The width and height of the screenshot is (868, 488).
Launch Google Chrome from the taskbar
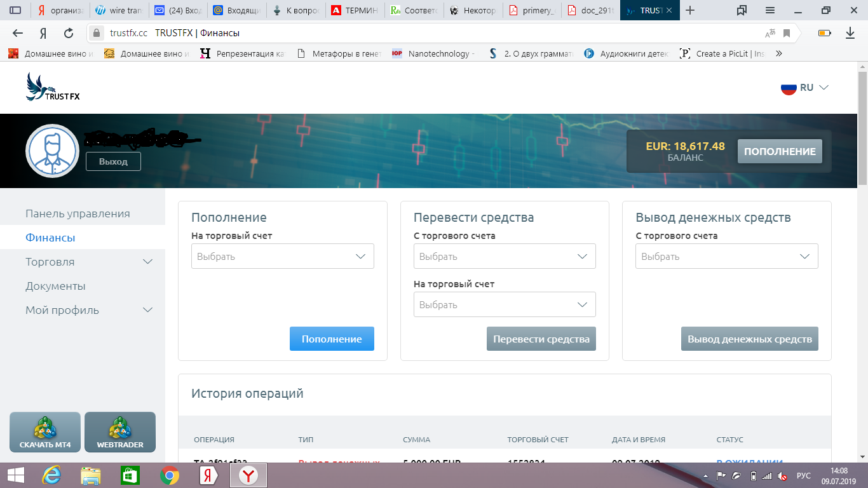(168, 475)
